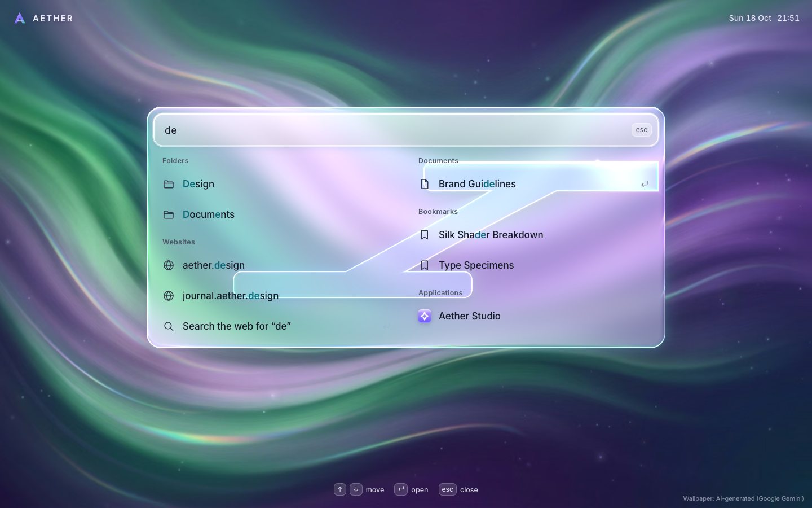The image size is (812, 508).
Task: Click the esc button in search field
Action: (642, 130)
